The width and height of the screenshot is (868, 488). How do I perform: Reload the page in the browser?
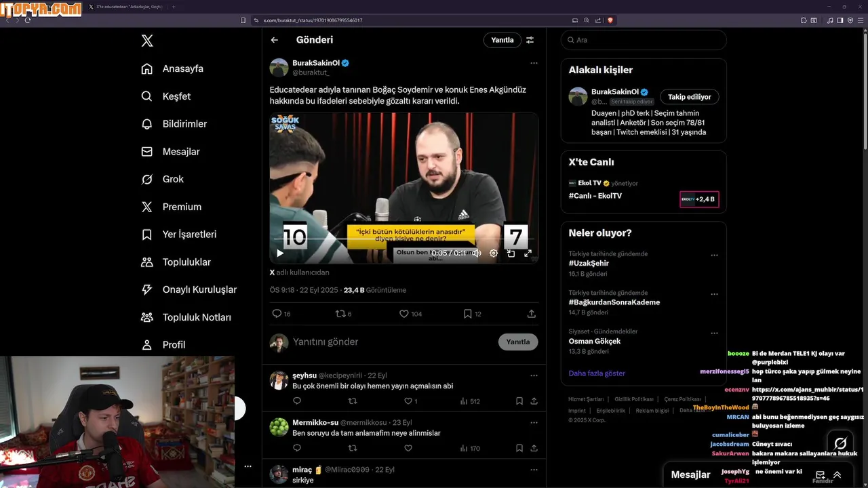point(28,20)
